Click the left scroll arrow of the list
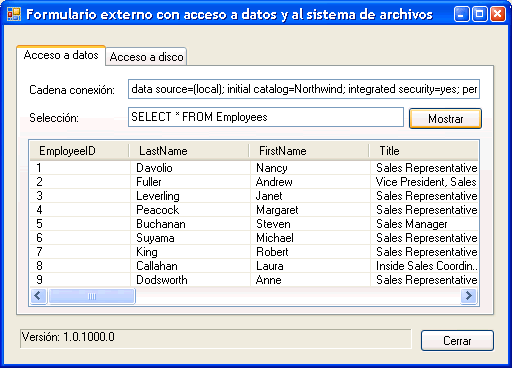Image resolution: width=512 pixels, height=368 pixels. [x=38, y=296]
